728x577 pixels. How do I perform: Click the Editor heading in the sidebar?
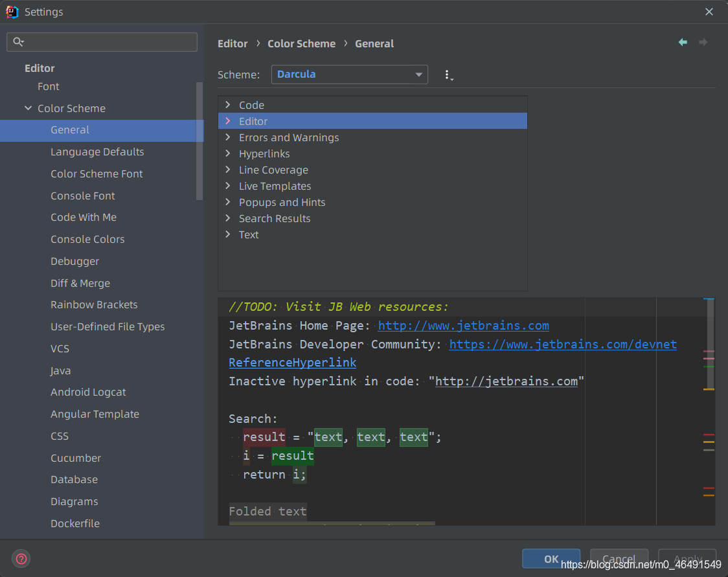click(x=40, y=68)
